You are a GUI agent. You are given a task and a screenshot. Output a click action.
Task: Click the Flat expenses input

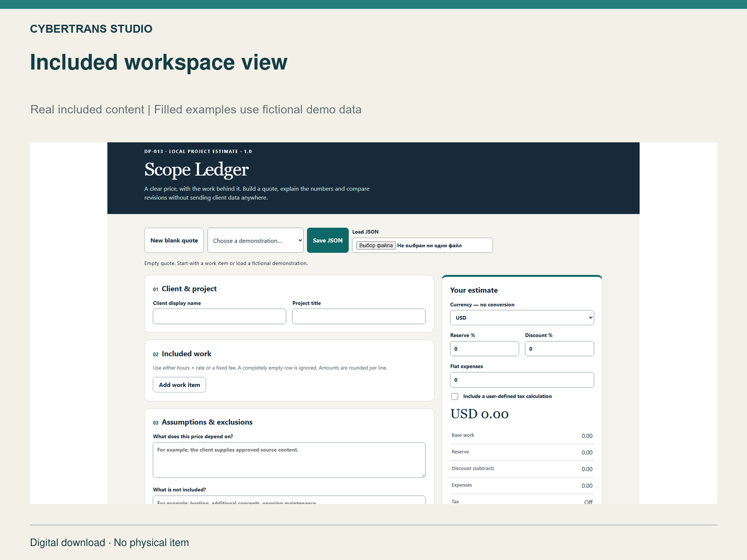[x=522, y=380]
